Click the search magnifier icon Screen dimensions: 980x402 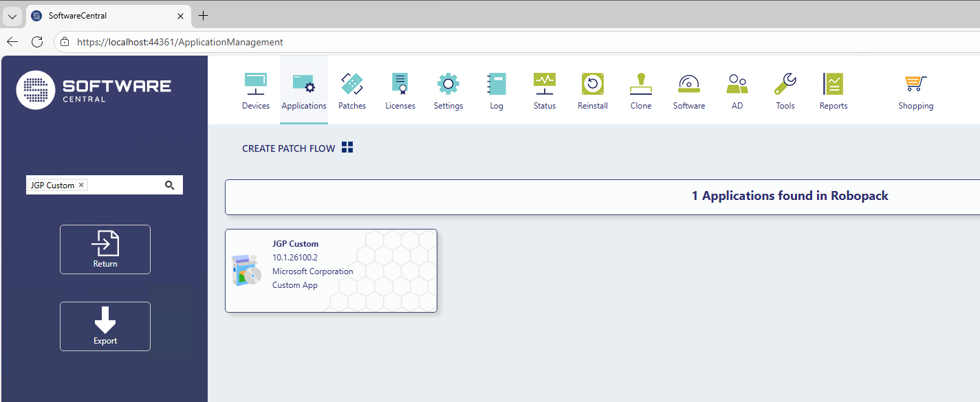pos(170,185)
